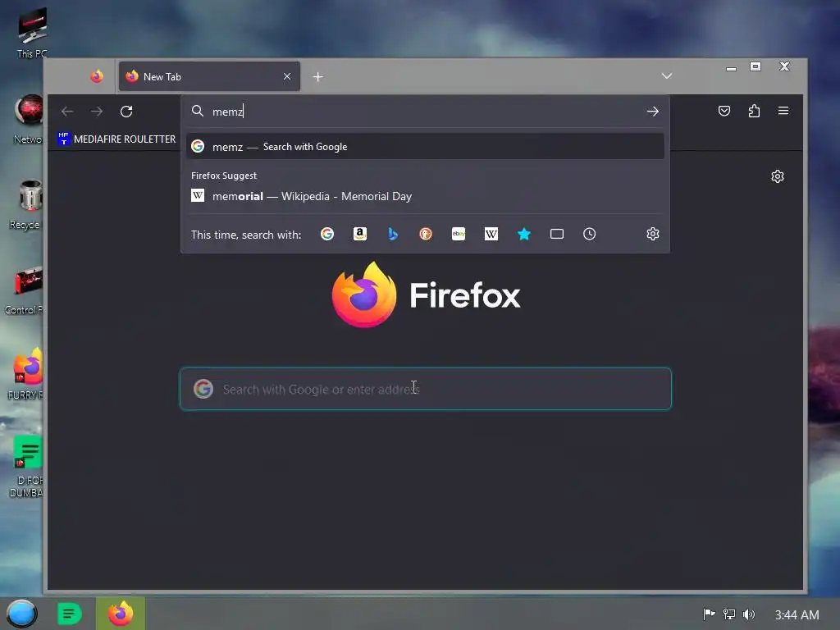Open volume speaker tray icon
Image resolution: width=840 pixels, height=630 pixels.
(x=749, y=614)
